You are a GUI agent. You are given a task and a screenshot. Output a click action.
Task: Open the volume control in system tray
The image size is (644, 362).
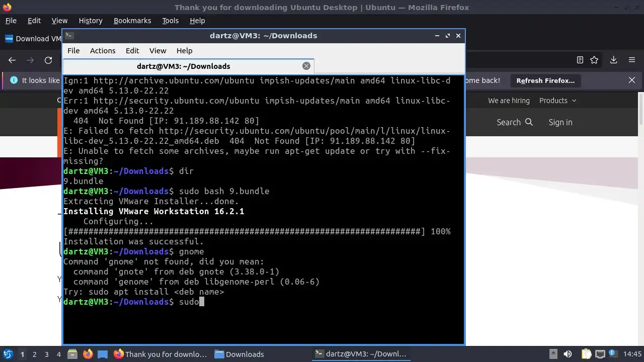567,354
